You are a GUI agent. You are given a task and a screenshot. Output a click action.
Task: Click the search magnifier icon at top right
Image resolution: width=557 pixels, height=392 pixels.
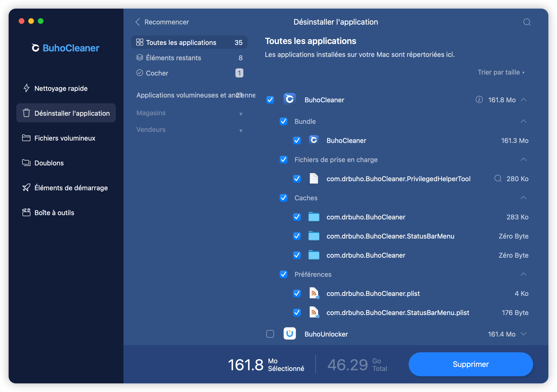click(x=527, y=22)
